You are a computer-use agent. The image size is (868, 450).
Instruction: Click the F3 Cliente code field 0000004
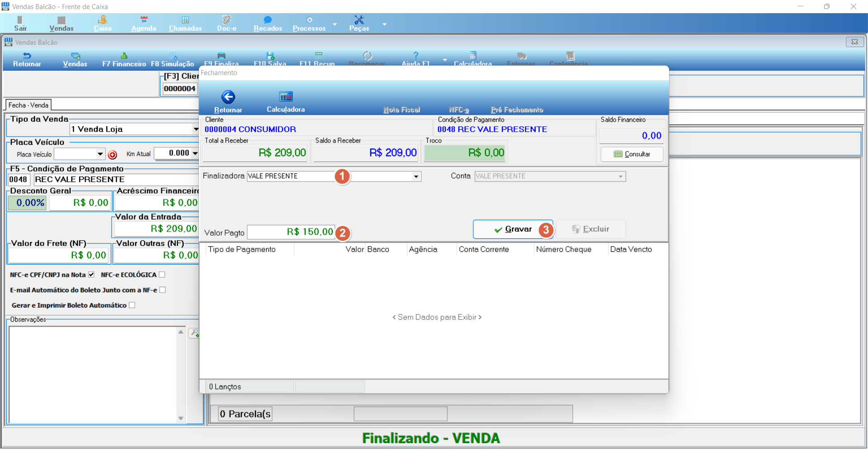[x=180, y=89]
